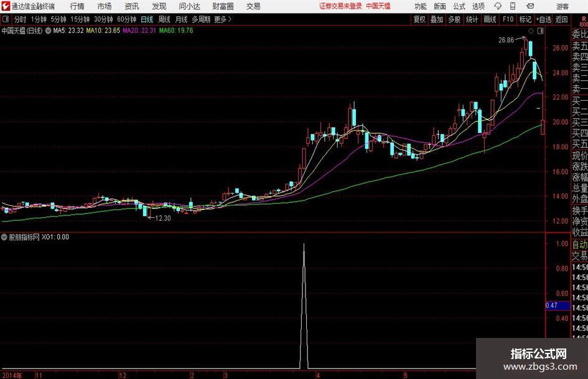Screen dimensions: 588x379
Task: Toggle the left panel icon beside 分时
Action: (x=5, y=19)
